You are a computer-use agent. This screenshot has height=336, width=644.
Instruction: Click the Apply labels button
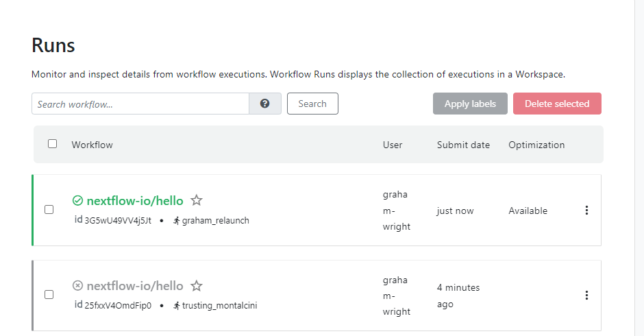(x=470, y=104)
